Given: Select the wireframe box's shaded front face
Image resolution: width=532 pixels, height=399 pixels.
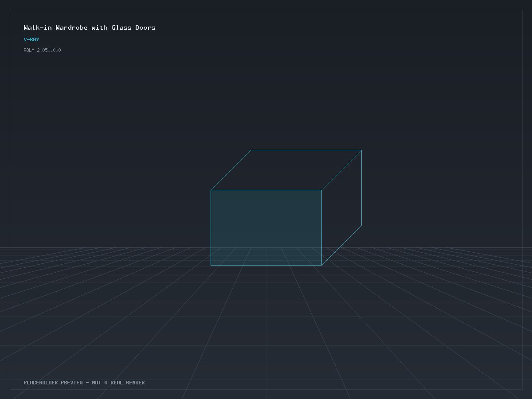Looking at the screenshot, I should coord(266,227).
